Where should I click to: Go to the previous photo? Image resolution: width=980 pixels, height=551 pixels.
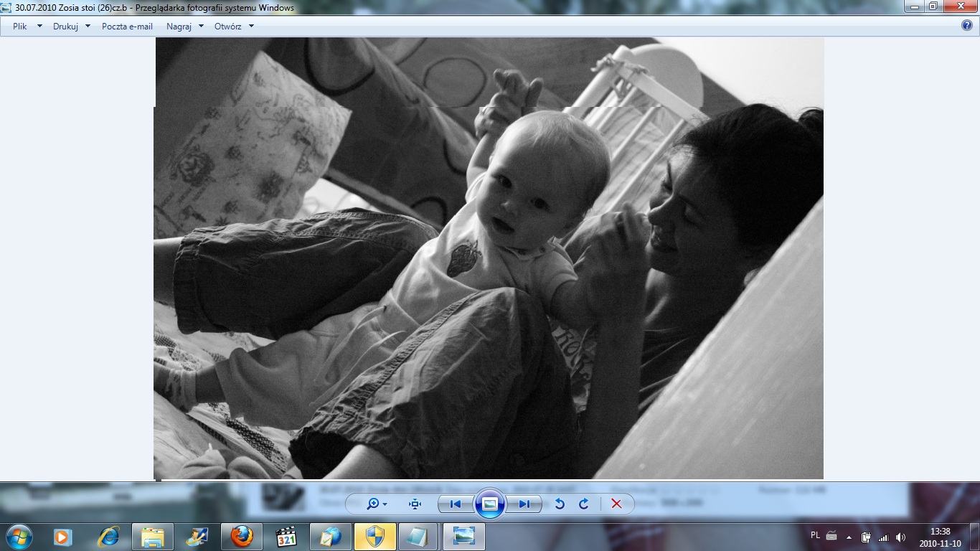coord(456,504)
